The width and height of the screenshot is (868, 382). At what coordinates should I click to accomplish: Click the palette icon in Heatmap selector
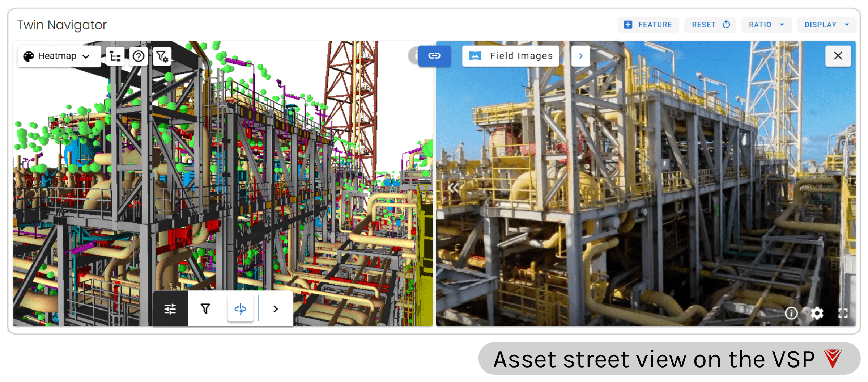click(x=30, y=56)
